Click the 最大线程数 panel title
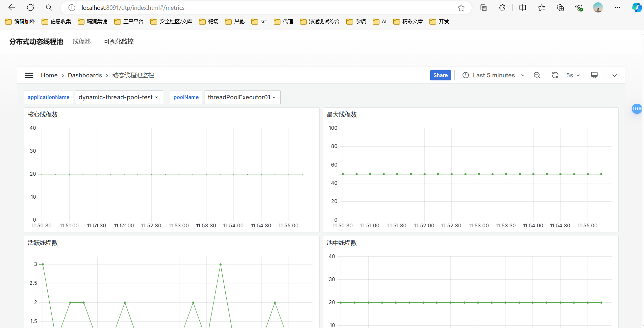The height and width of the screenshot is (328, 644). (342, 115)
